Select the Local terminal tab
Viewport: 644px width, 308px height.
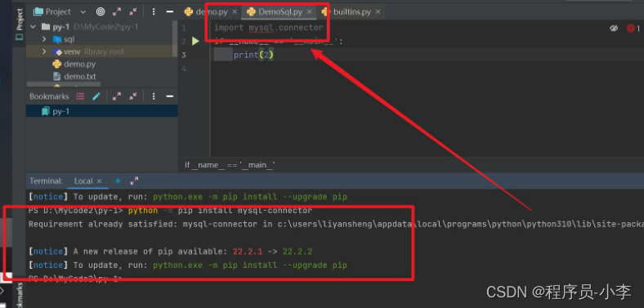coord(83,181)
